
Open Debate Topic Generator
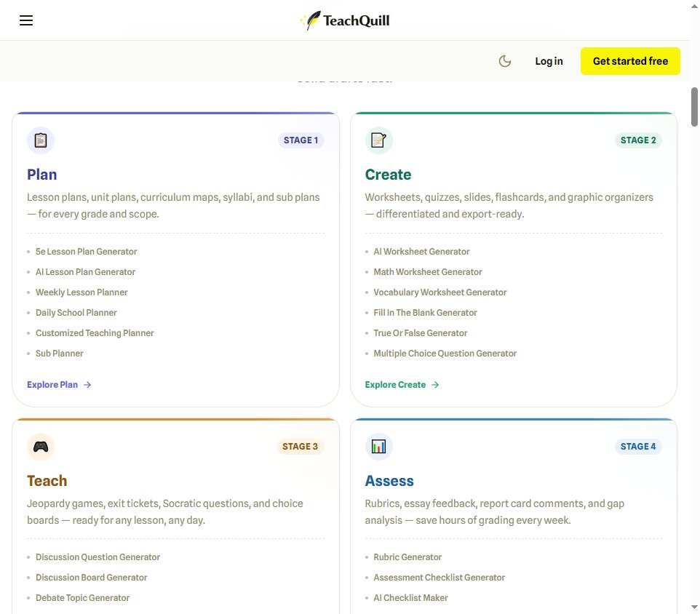(83, 598)
